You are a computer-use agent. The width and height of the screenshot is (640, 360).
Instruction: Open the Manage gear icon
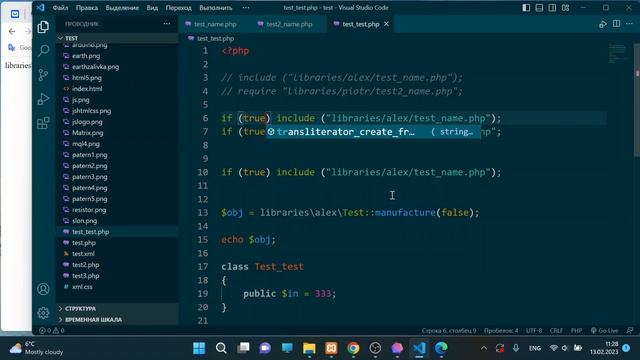43,313
